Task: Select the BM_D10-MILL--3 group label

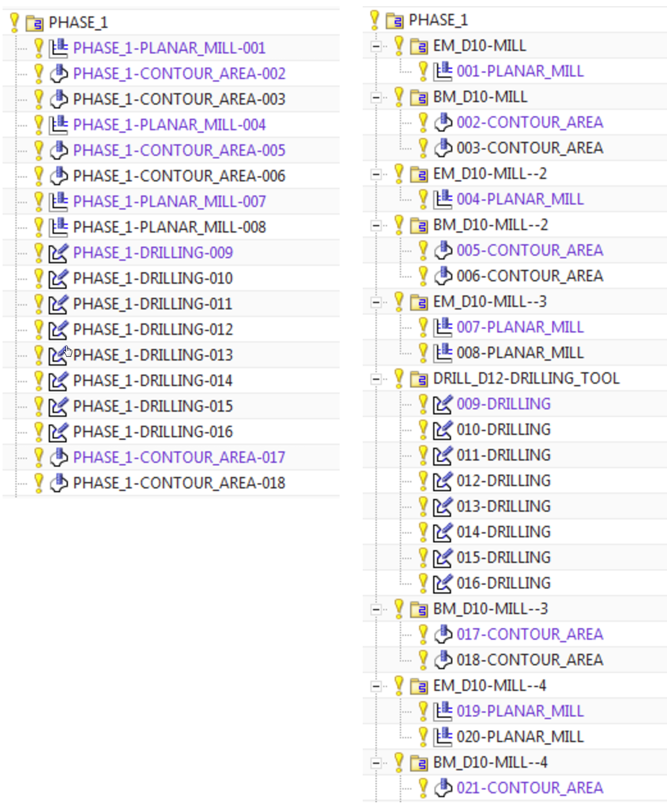Action: pos(490,609)
